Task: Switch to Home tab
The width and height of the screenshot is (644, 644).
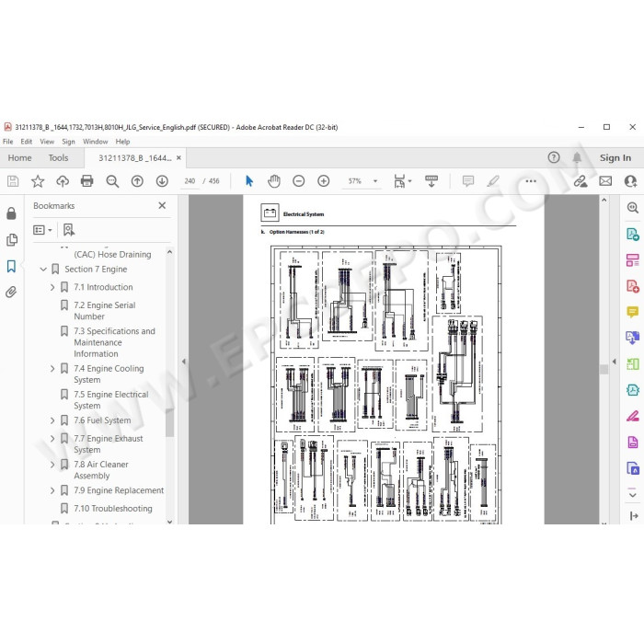Action: [x=19, y=157]
